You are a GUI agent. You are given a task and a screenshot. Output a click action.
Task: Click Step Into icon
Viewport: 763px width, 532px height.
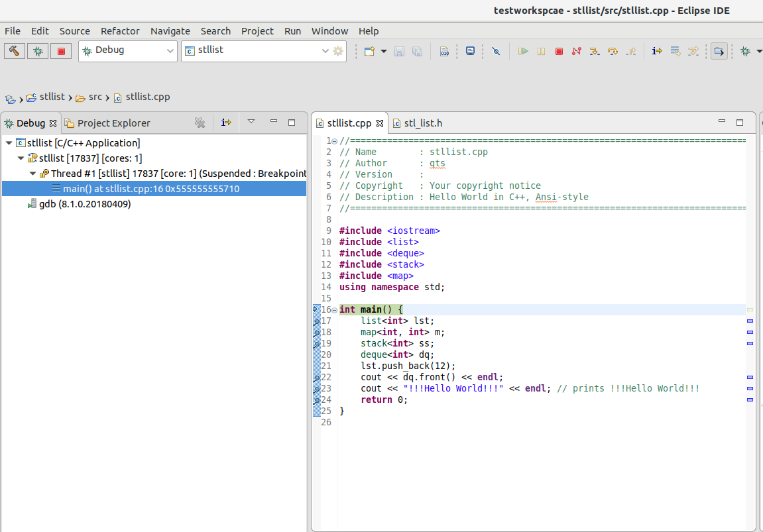(595, 51)
